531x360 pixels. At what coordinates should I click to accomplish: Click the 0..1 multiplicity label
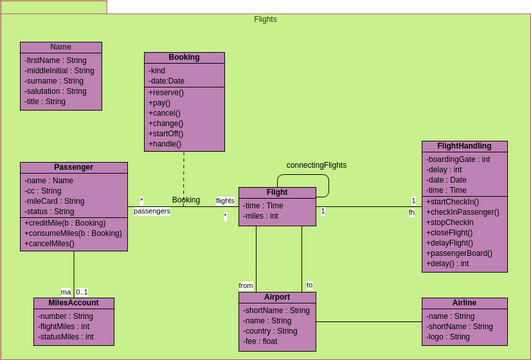(82, 292)
